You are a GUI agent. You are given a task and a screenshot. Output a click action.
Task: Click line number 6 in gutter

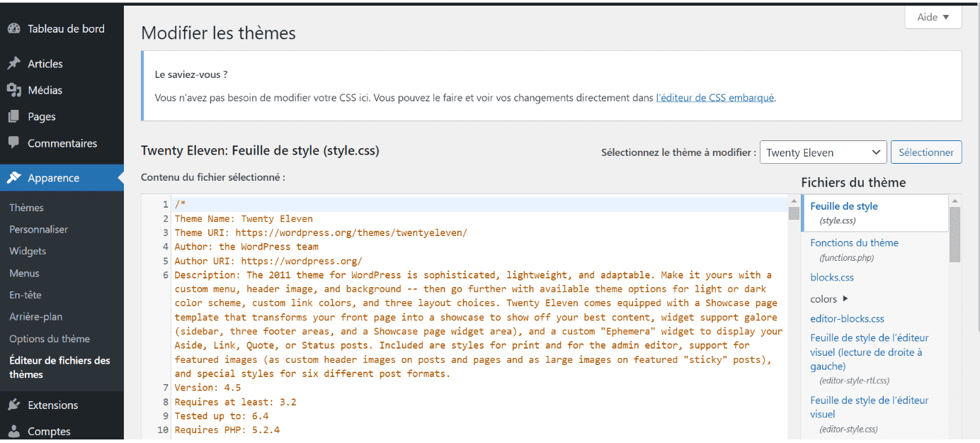coord(166,275)
